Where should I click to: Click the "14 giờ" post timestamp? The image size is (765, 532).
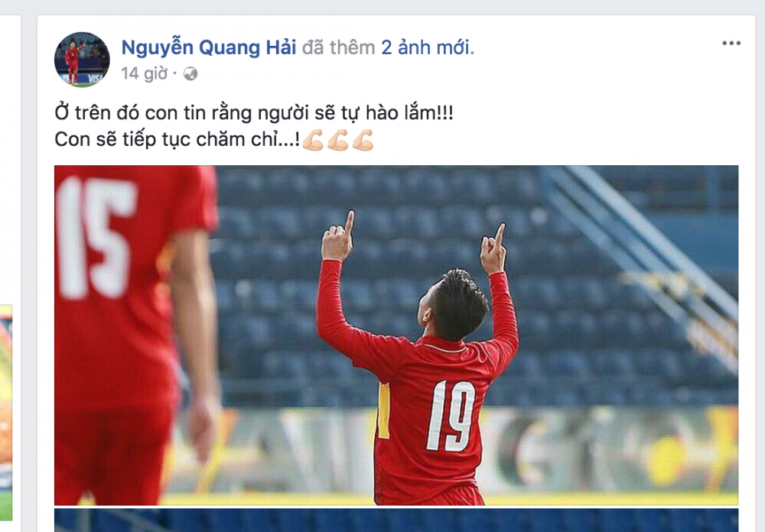[145, 73]
